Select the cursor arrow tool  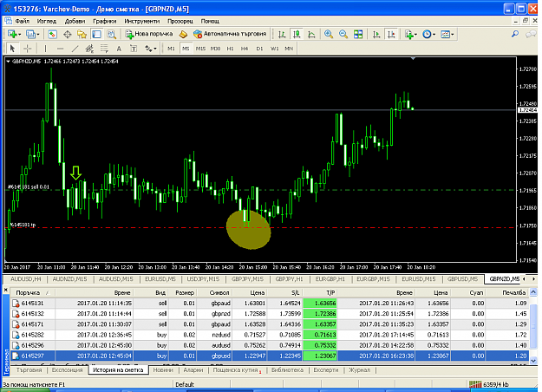(12, 49)
